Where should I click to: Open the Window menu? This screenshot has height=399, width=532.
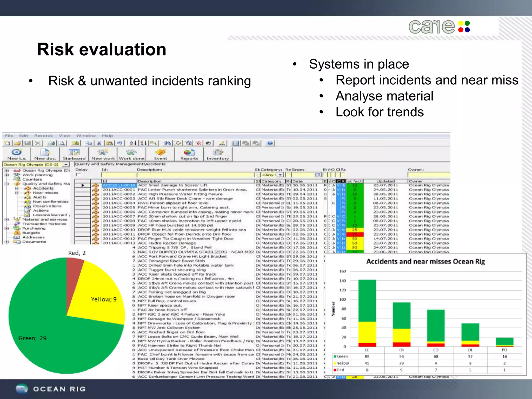point(86,136)
